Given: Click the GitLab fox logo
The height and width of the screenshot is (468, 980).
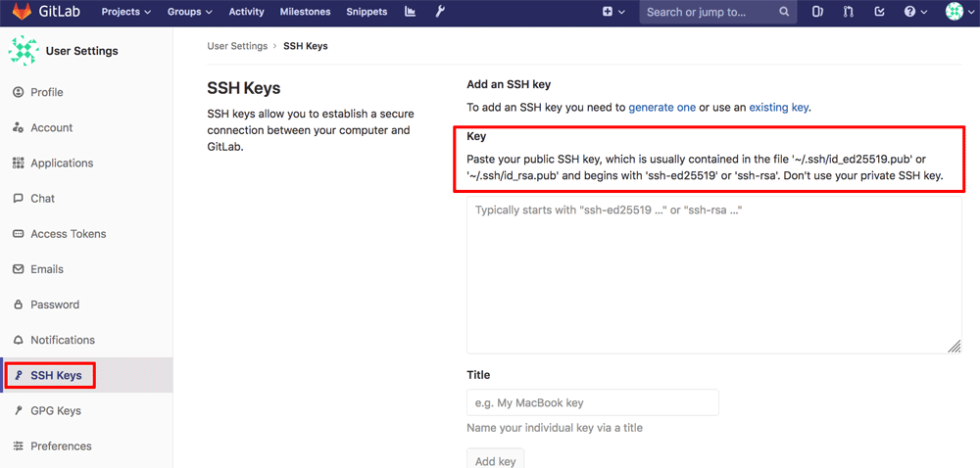Looking at the screenshot, I should click(22, 12).
